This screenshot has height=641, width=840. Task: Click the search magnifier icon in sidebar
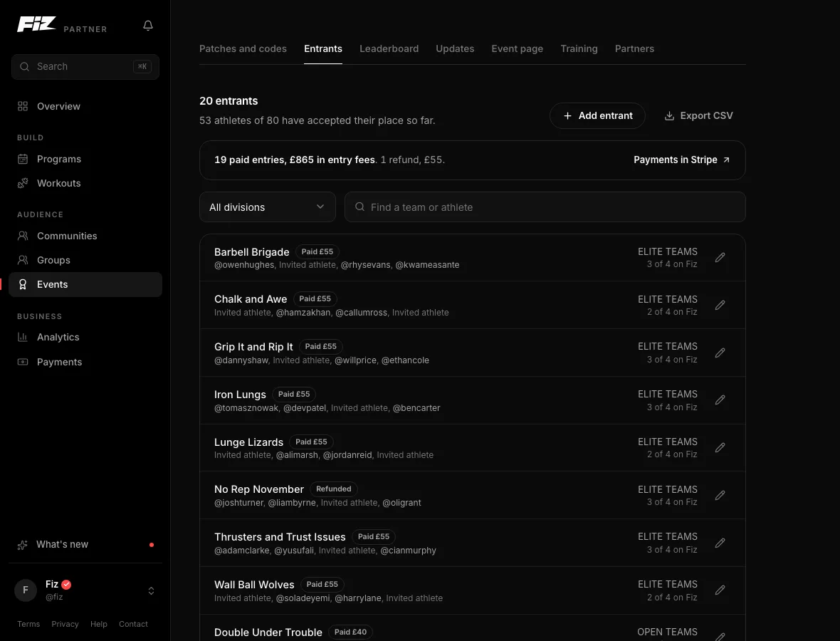(24, 66)
